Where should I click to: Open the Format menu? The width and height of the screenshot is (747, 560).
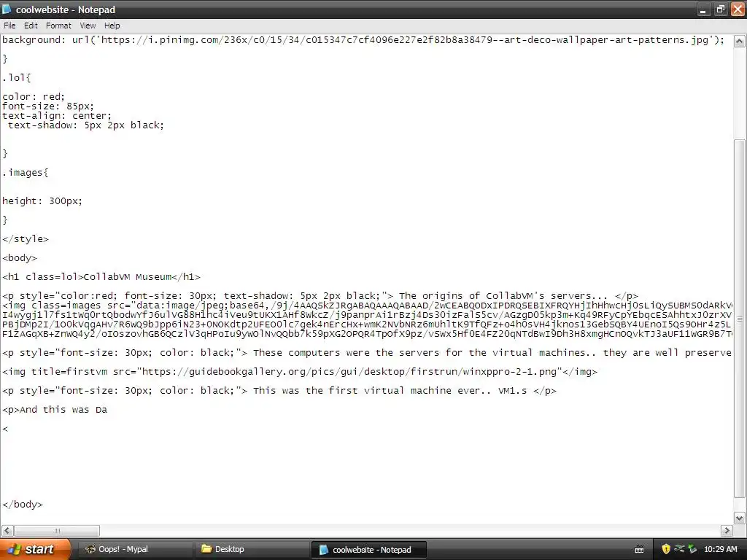(x=58, y=26)
